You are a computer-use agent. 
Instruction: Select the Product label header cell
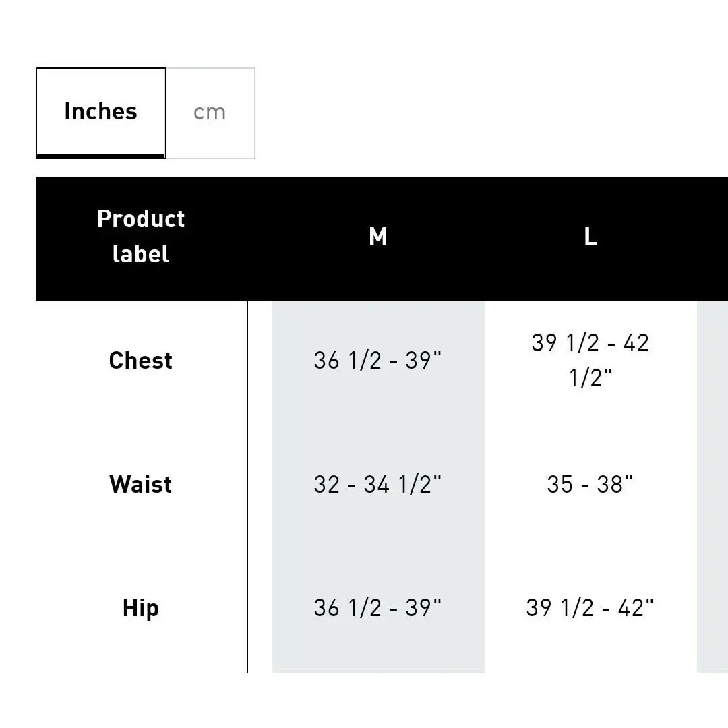point(141,237)
